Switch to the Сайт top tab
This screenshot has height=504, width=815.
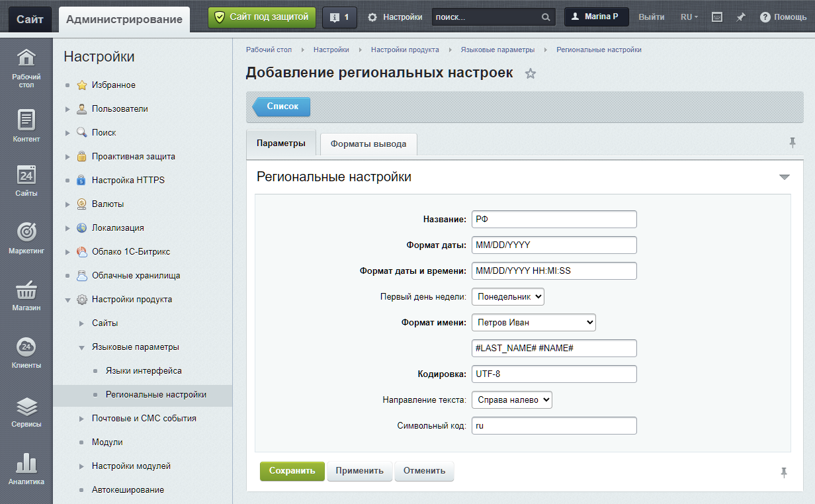point(30,19)
